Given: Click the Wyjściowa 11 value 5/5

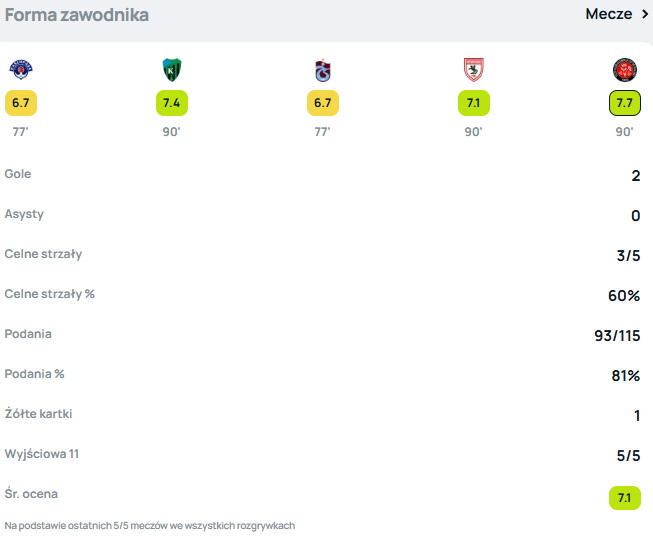Looking at the screenshot, I should click(627, 456).
